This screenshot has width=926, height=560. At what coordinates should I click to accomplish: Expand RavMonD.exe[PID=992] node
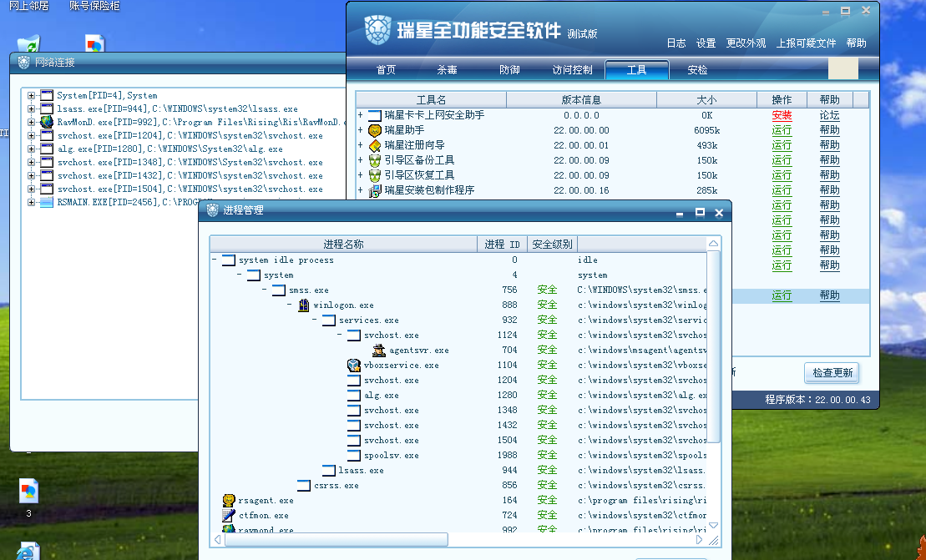31,122
